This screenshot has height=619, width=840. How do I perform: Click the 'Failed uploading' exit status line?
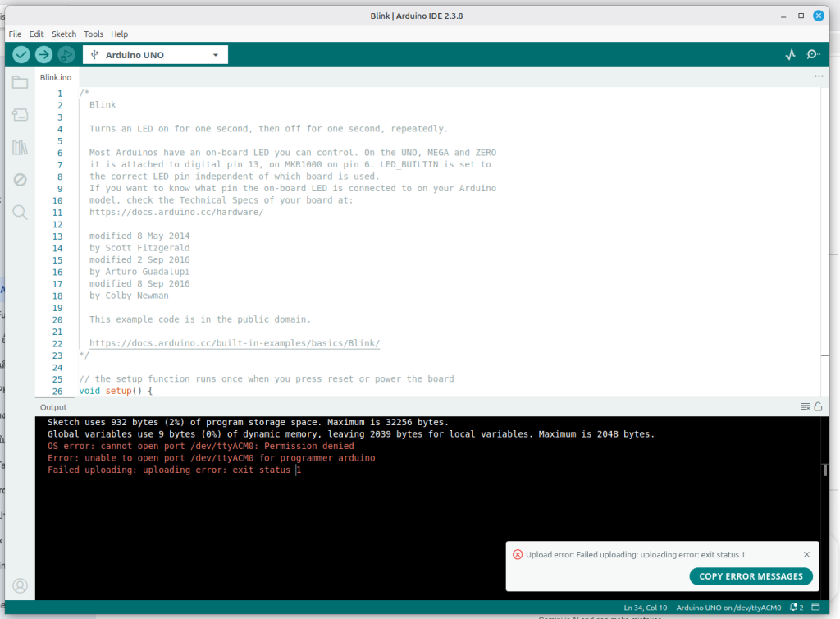[x=174, y=470]
